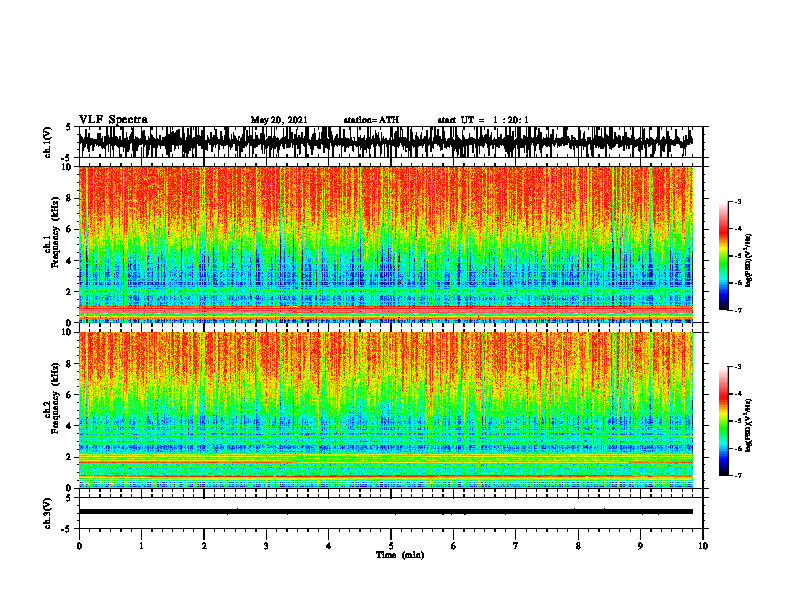The height and width of the screenshot is (612, 792).
Task: Click time axis tick label "0"
Action: (79, 546)
